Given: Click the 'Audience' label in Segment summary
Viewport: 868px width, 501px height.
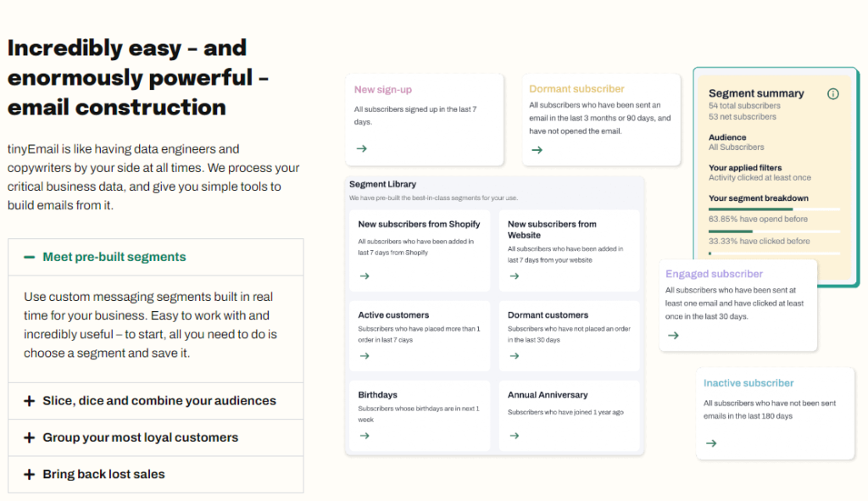Looking at the screenshot, I should 727,137.
